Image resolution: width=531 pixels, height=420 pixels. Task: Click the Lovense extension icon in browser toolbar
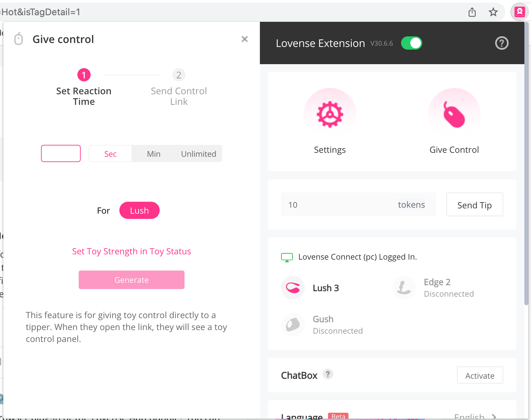coord(519,12)
